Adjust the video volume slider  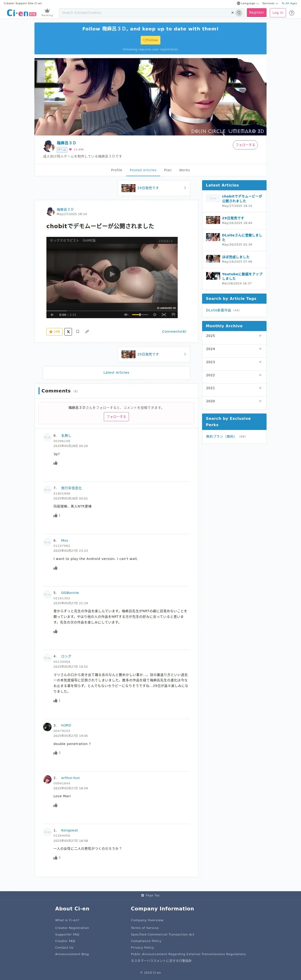click(x=140, y=315)
